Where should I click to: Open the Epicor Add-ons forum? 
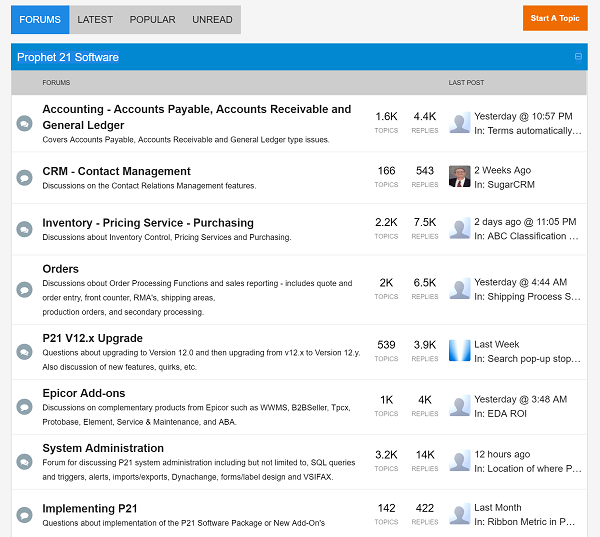pyautogui.click(x=84, y=393)
